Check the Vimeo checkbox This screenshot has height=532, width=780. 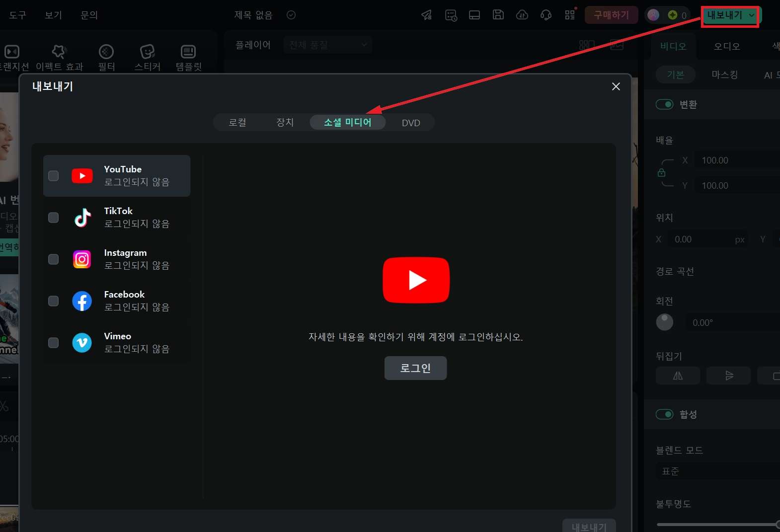click(53, 343)
